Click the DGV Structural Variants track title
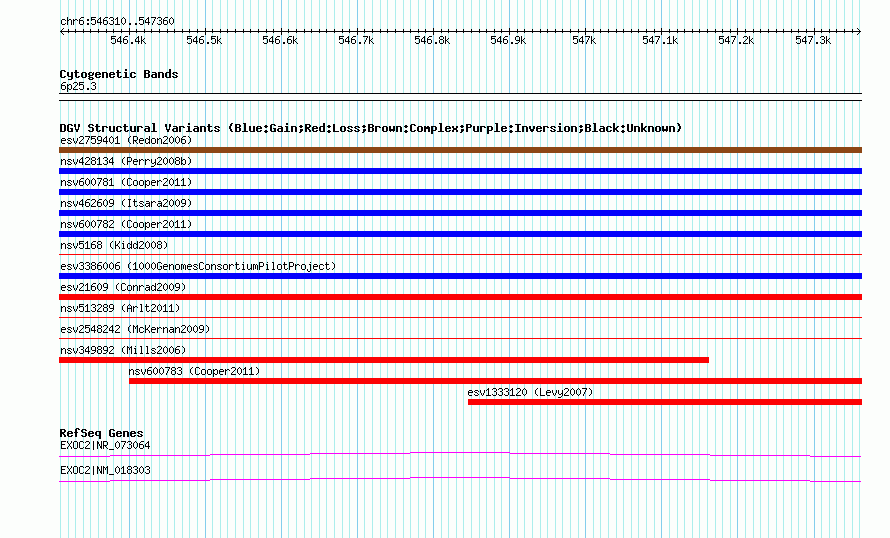 tap(371, 128)
